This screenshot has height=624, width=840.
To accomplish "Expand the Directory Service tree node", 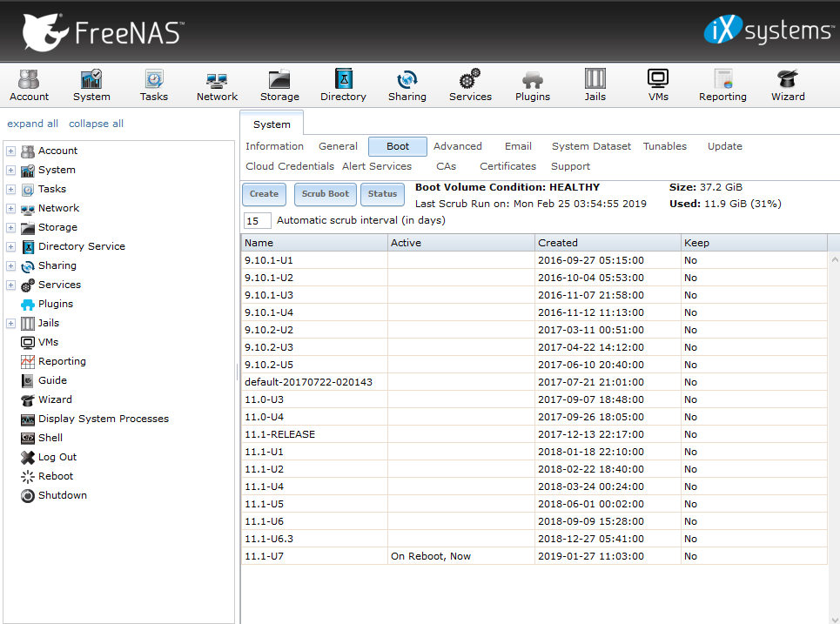I will (10, 247).
